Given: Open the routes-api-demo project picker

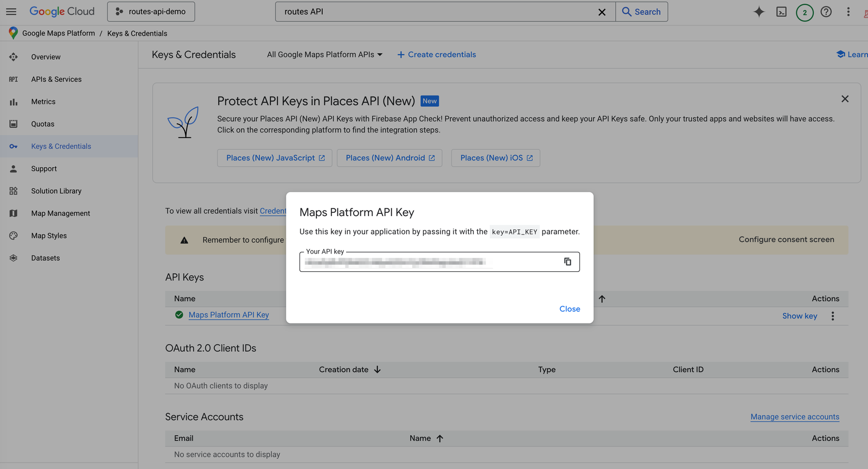Looking at the screenshot, I should 151,11.
